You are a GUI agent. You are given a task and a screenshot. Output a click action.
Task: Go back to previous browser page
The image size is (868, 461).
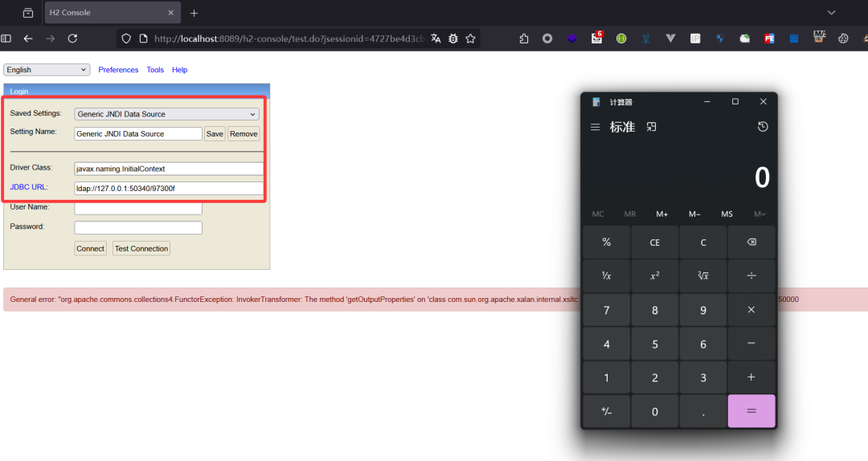[x=28, y=39]
